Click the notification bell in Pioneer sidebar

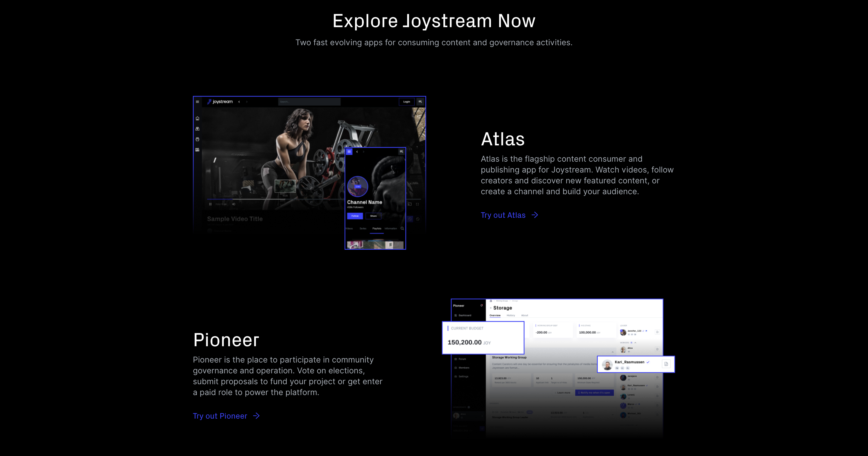tap(482, 305)
